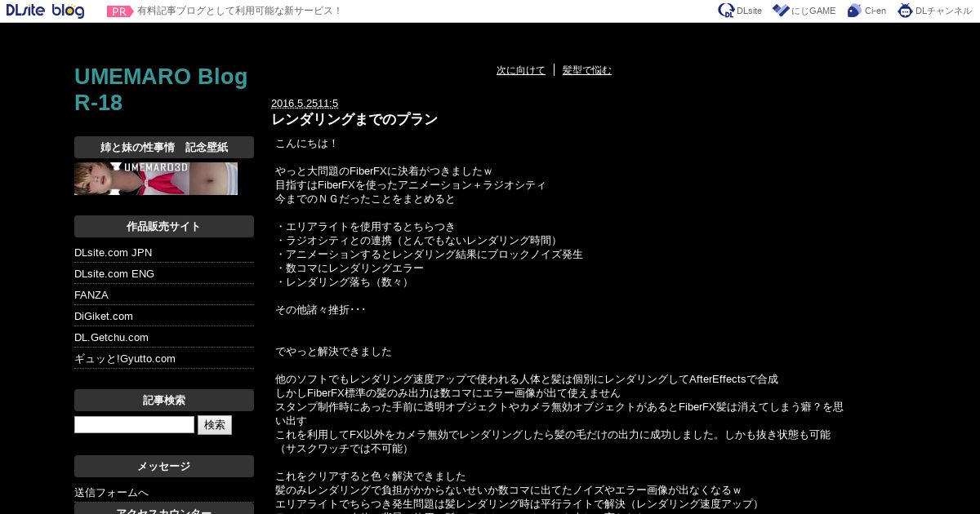Open DLsite.com JPN link
The width and height of the screenshot is (980, 514).
pyautogui.click(x=114, y=253)
